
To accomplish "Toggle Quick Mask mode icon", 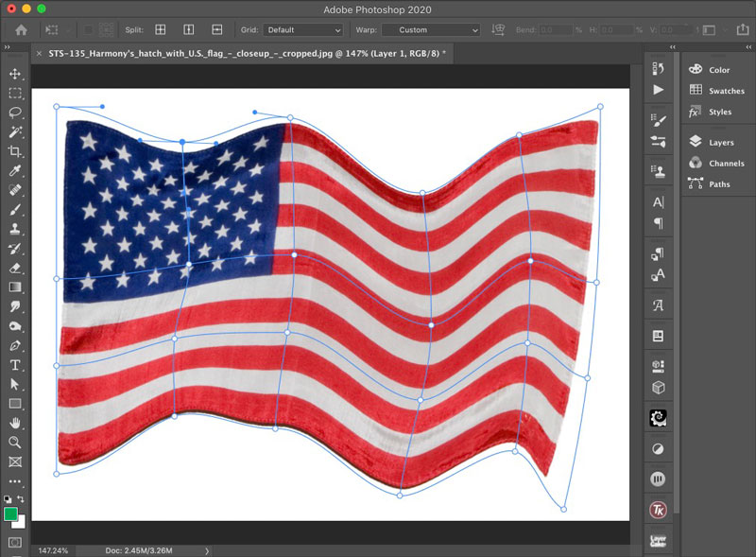I will coord(15,543).
